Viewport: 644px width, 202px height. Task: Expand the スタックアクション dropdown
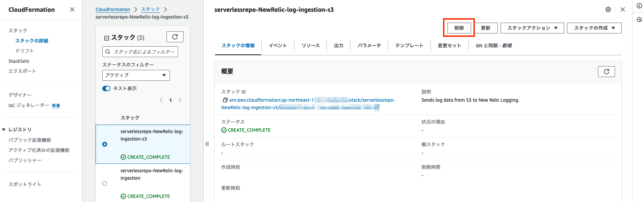532,28
